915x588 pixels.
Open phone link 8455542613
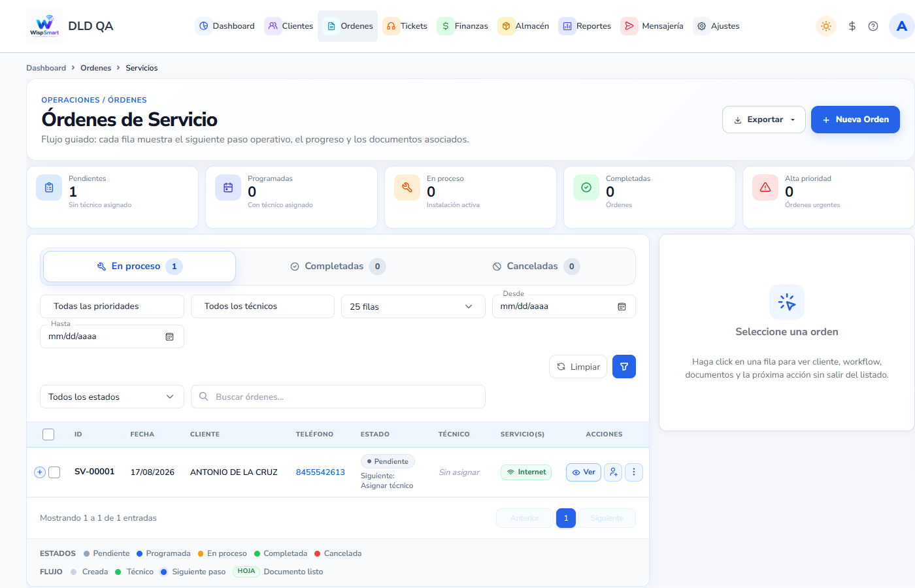[x=320, y=472]
